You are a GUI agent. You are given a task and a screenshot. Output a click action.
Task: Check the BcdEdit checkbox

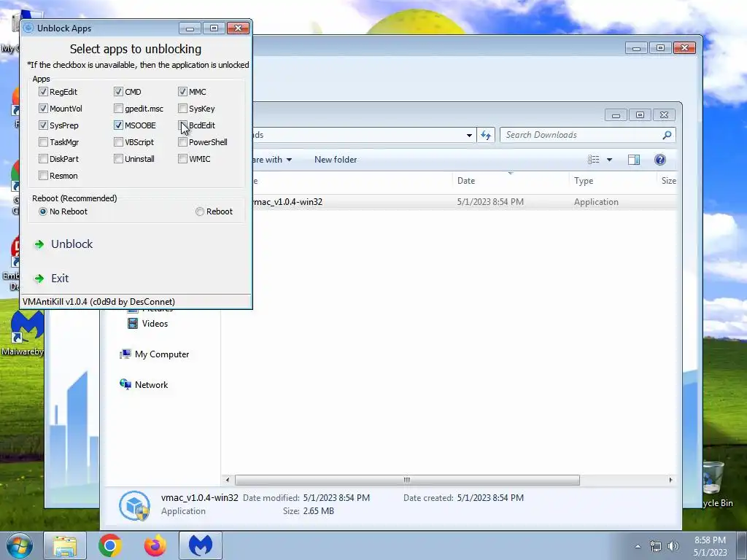[182, 125]
